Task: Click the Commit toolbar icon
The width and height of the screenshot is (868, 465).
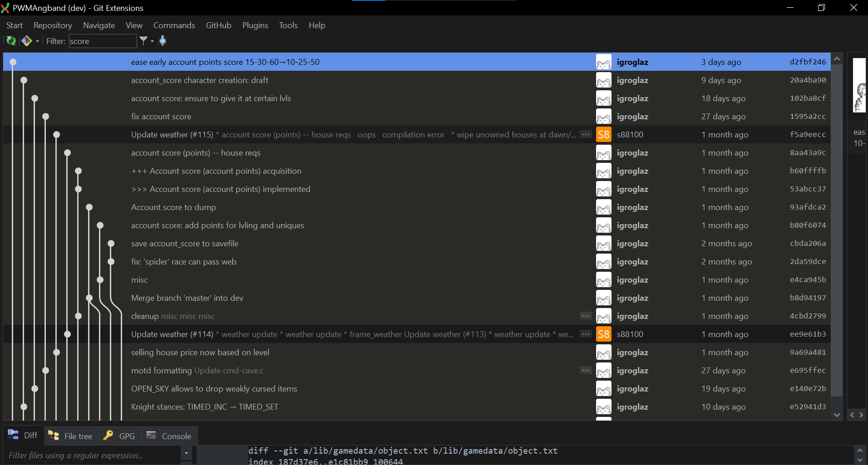Action: click(26, 41)
